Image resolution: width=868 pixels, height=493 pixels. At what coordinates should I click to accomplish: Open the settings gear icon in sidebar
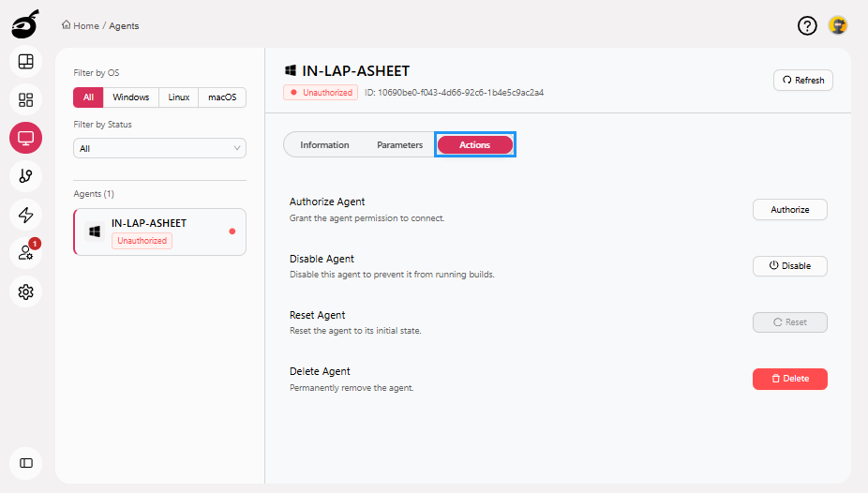(26, 291)
